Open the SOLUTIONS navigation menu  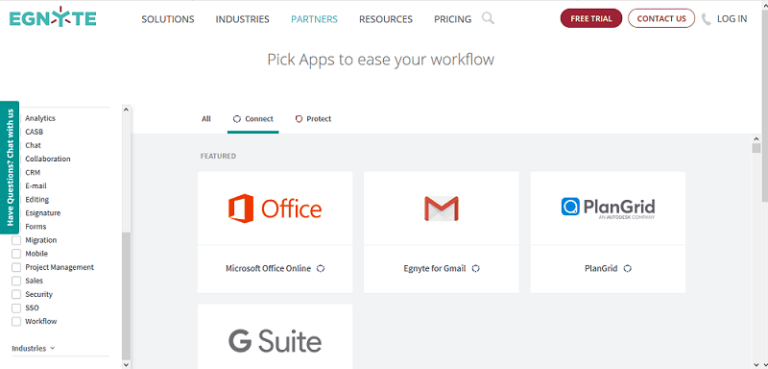point(168,19)
